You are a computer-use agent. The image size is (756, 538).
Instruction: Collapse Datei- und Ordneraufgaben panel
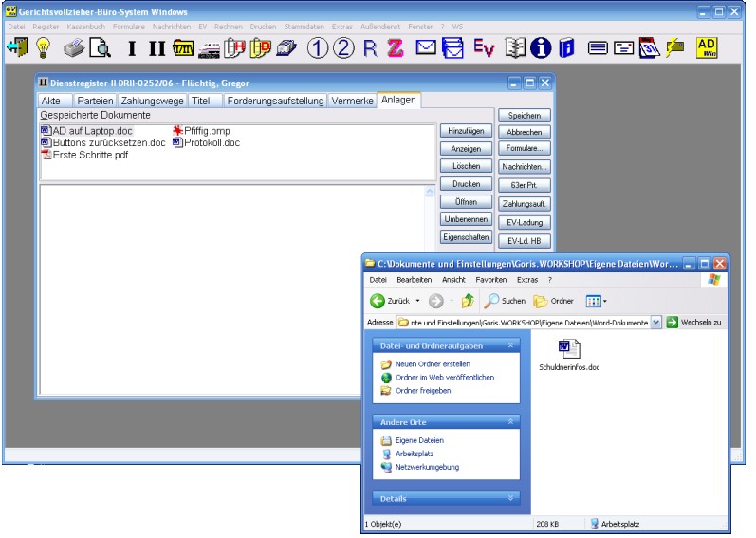(511, 345)
